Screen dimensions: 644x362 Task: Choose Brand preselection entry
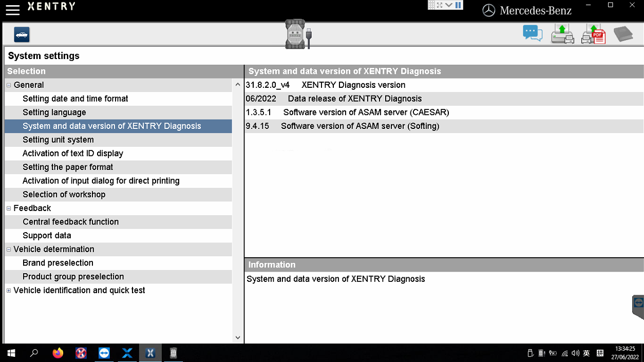pos(58,263)
